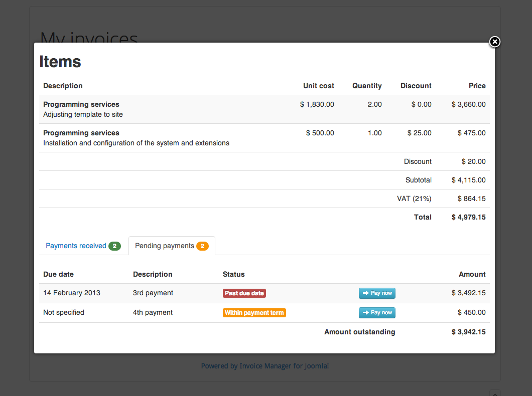Pay now for the 4th payment
Viewport: 532px width, 396px height.
377,312
